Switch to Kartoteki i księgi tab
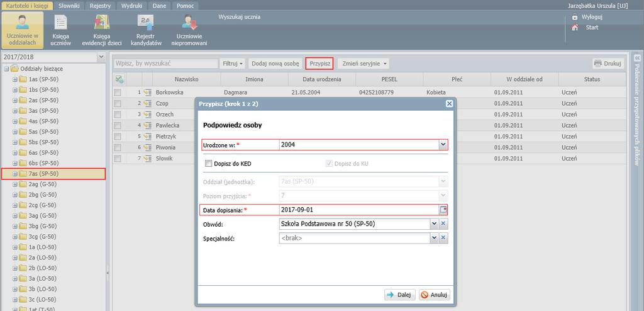 point(27,6)
